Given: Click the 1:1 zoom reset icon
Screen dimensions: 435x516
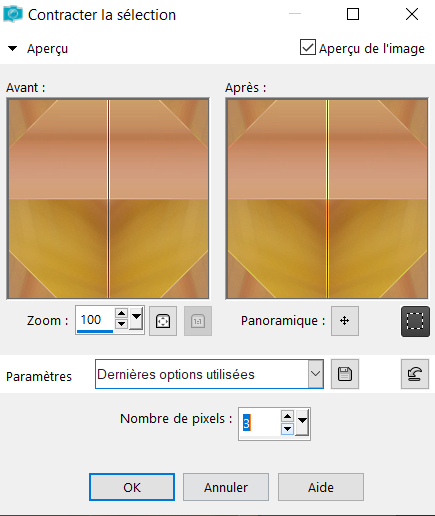Looking at the screenshot, I should 198,321.
